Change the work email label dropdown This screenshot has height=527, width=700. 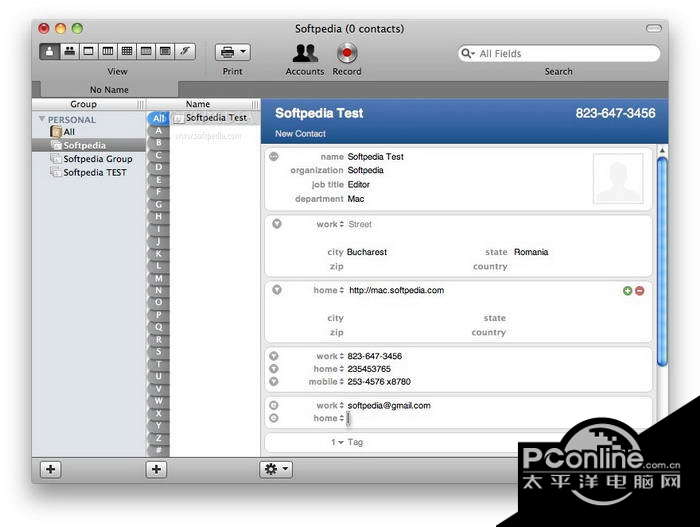[x=330, y=406]
